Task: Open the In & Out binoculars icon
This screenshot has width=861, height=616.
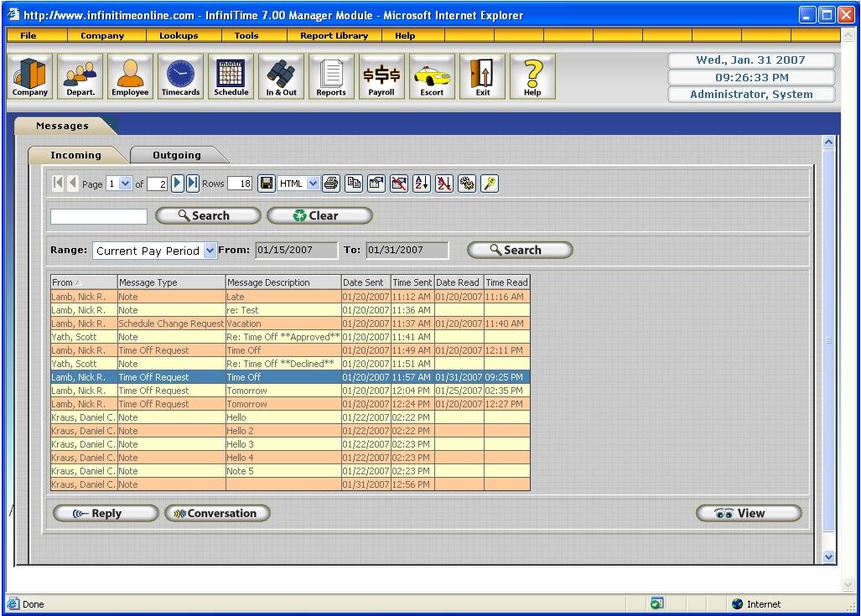Action: point(281,76)
